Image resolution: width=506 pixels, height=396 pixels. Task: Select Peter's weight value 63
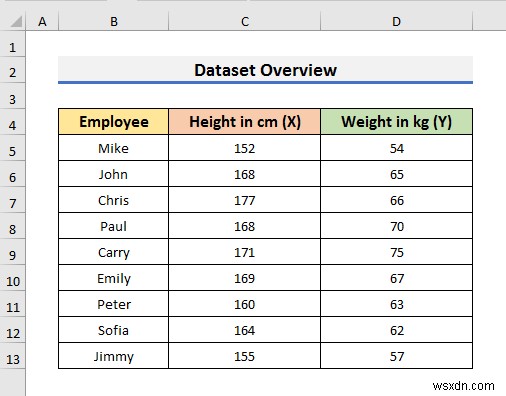[396, 304]
